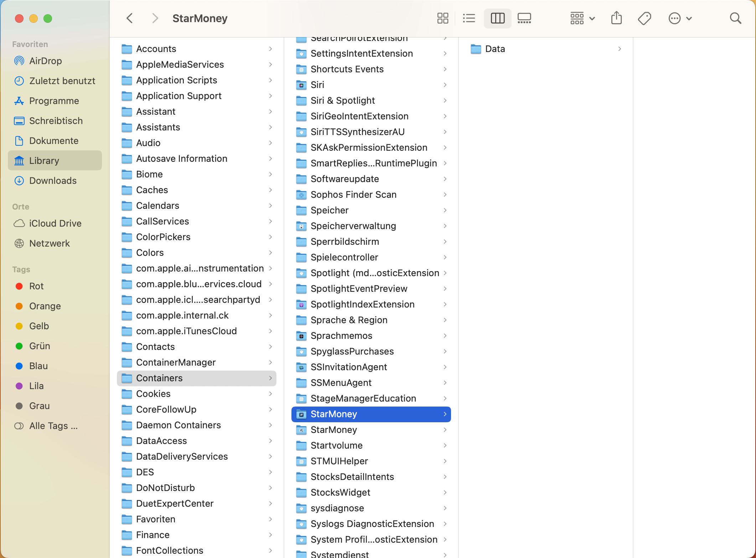The width and height of the screenshot is (756, 558).
Task: Select the Sophos Finder Scan folder
Action: point(371,195)
